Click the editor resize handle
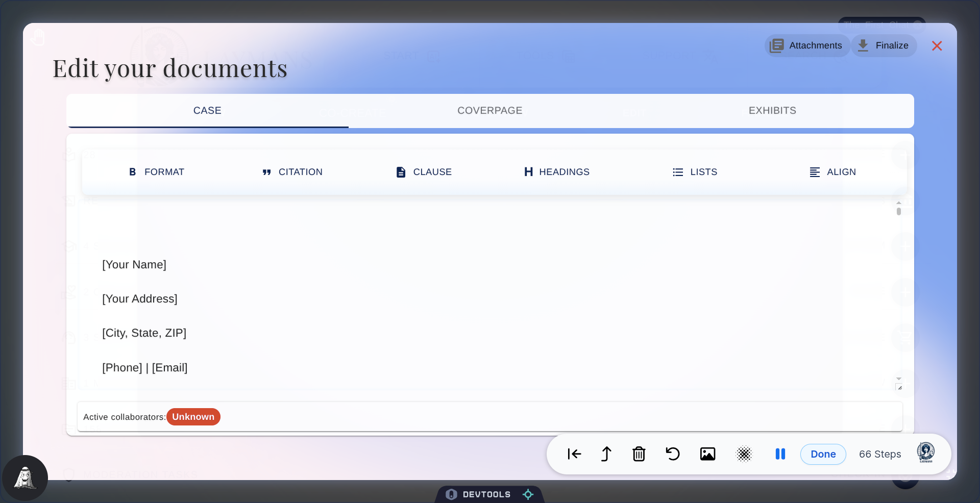The image size is (980, 503). (x=899, y=387)
